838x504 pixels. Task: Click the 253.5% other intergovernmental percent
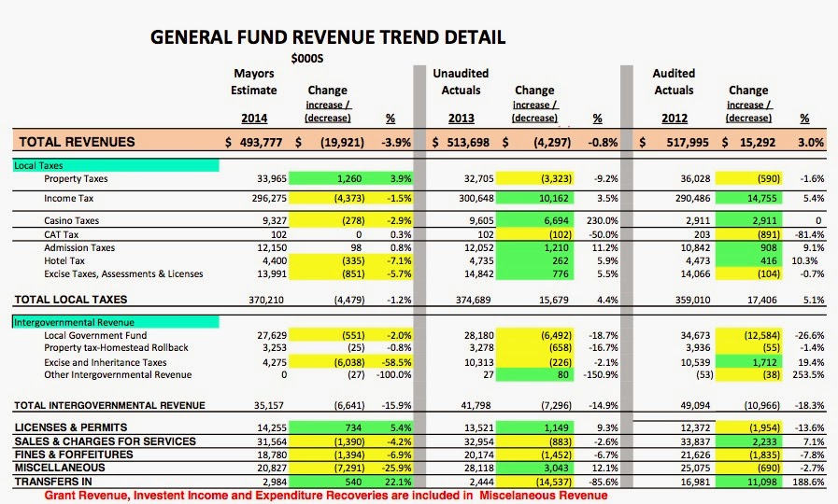click(808, 375)
